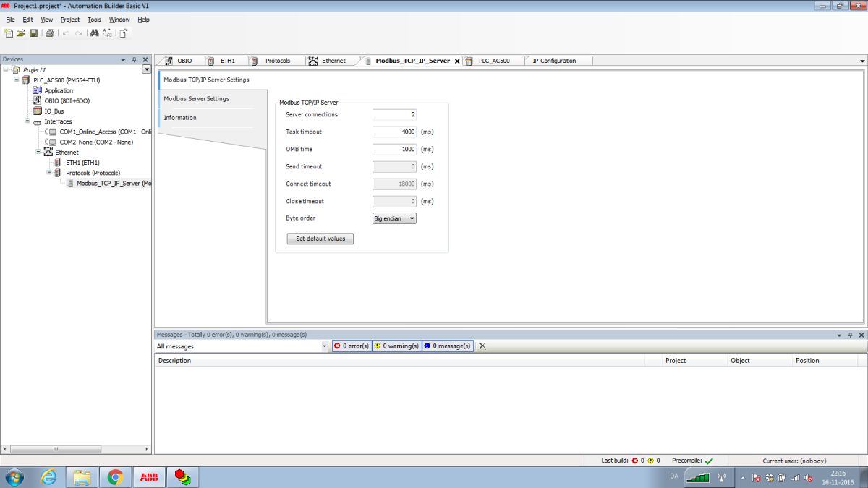
Task: Select Modbus TCP/IP Server Settings page
Action: coord(206,80)
